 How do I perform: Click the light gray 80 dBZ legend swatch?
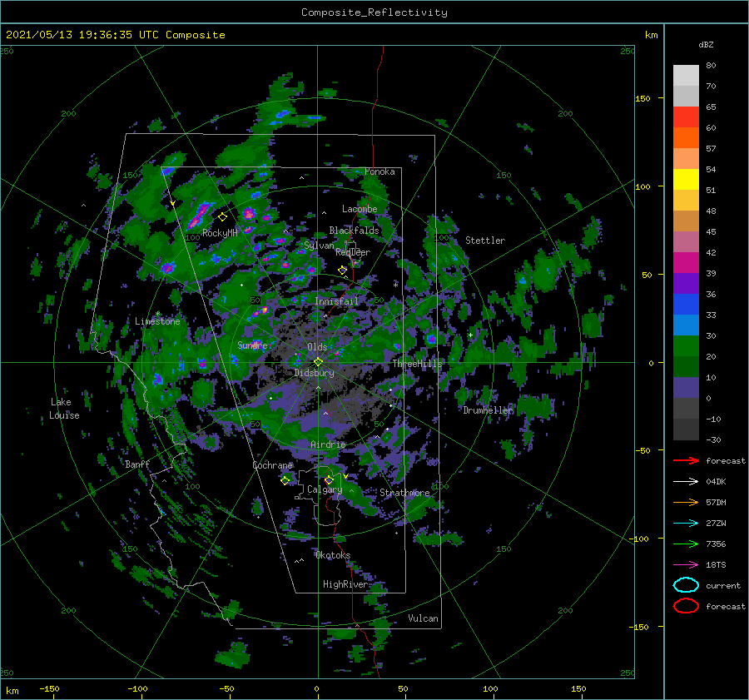(x=686, y=76)
